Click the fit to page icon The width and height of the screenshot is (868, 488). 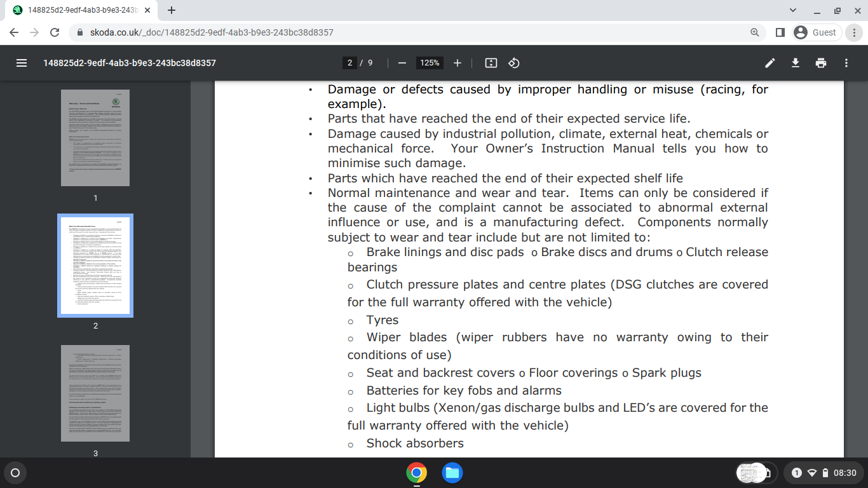click(x=491, y=63)
